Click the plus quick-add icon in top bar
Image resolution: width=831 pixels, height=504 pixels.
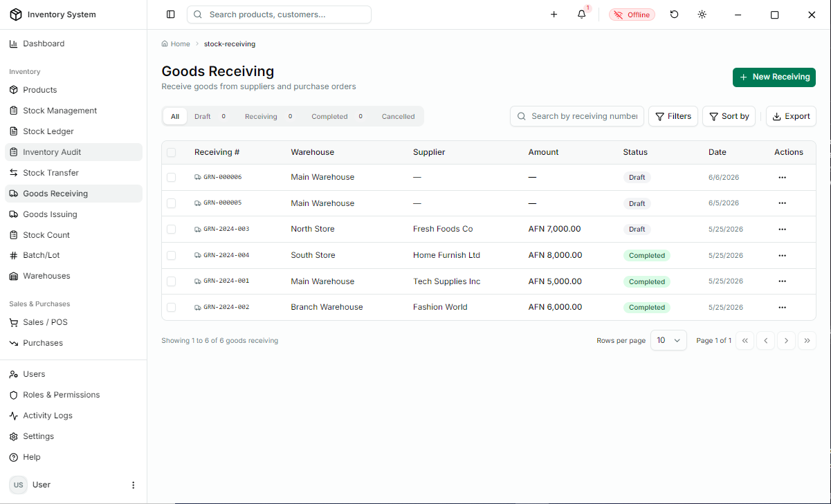click(554, 15)
